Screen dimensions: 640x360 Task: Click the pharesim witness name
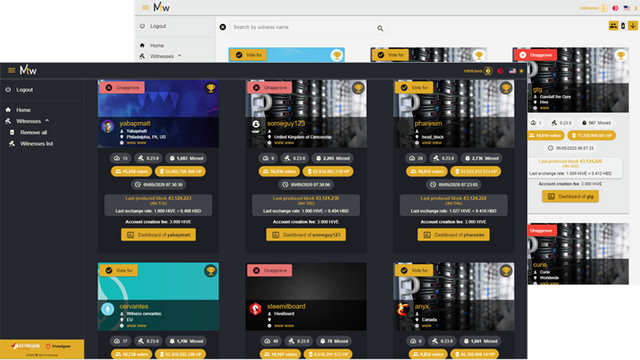pos(428,123)
